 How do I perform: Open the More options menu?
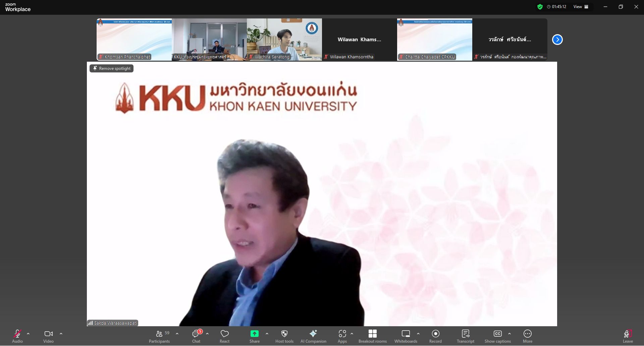coord(527,336)
